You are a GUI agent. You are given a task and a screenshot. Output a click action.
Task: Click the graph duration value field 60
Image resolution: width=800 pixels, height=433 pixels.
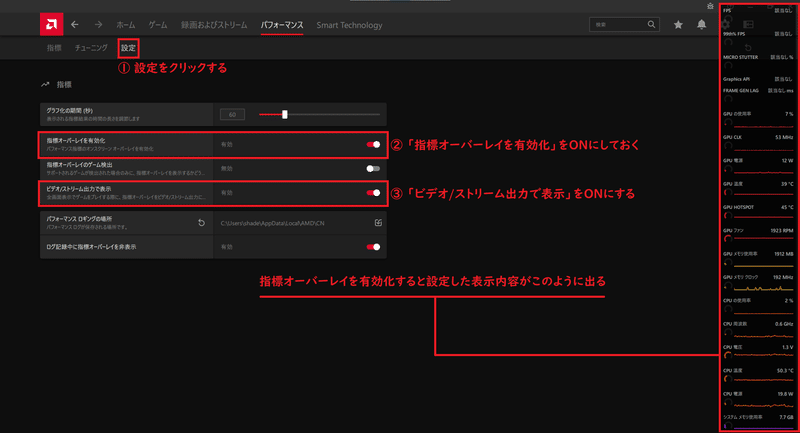click(x=232, y=114)
